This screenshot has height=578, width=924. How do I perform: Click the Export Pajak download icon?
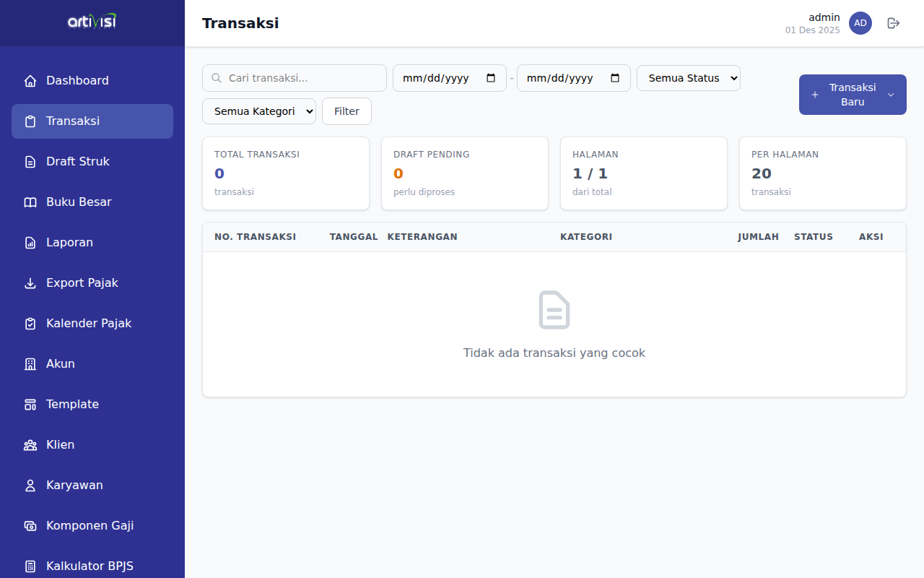point(30,283)
